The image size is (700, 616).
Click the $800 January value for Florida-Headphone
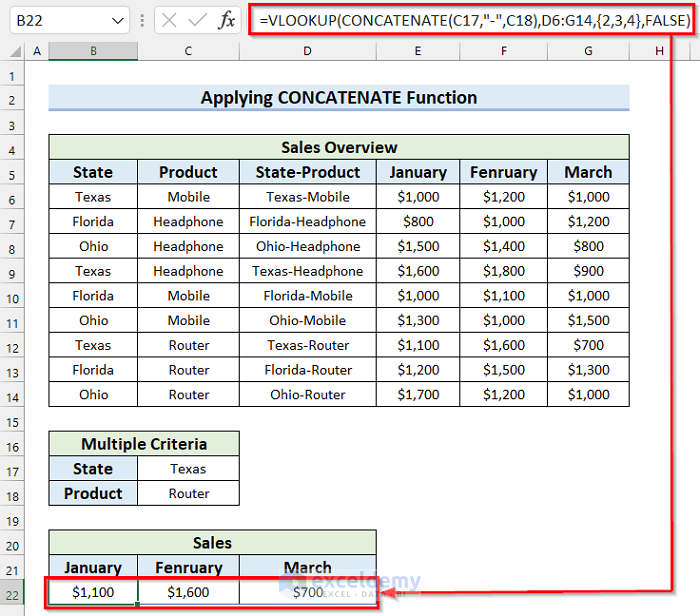(x=418, y=221)
